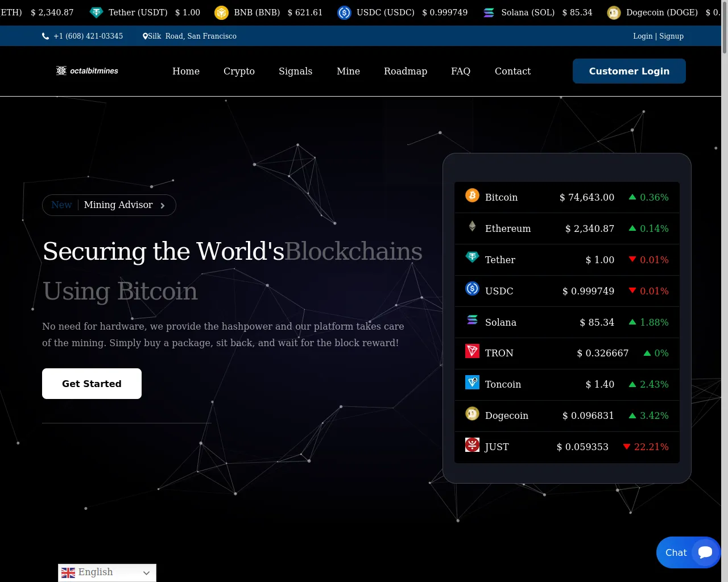The width and height of the screenshot is (728, 582).
Task: Click the chevron on Mining Advisor pill
Action: (163, 206)
